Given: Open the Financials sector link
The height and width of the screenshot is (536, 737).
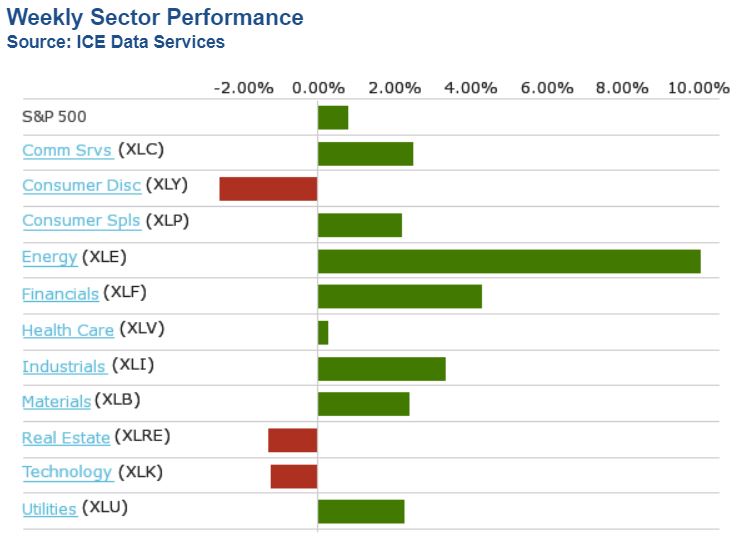Looking at the screenshot, I should (x=60, y=294).
